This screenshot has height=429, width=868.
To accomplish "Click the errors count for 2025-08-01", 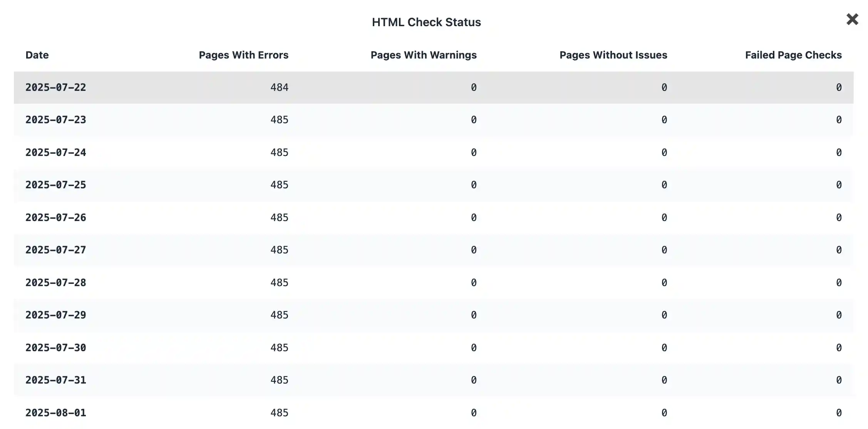I will pos(280,412).
